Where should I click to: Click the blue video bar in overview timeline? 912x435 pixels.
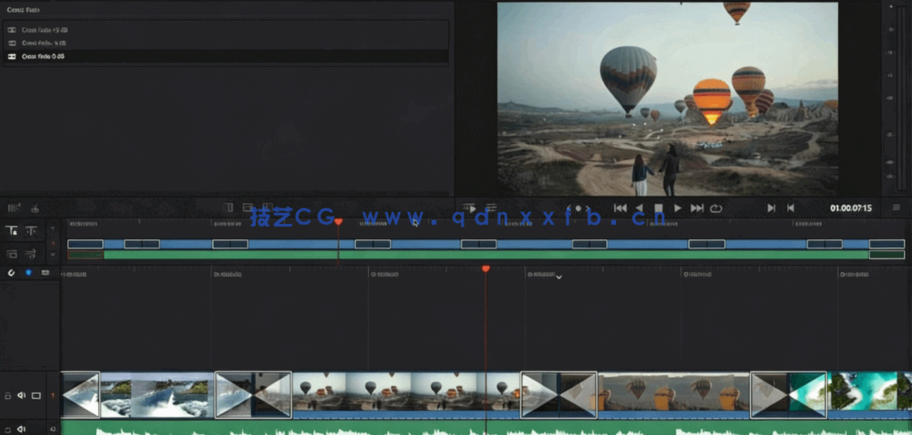[x=486, y=244]
